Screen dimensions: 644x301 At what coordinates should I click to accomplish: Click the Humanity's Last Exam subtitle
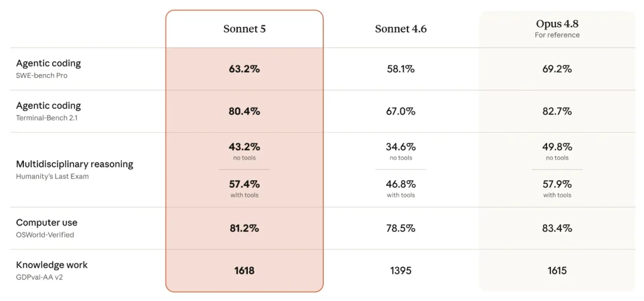[x=52, y=177]
